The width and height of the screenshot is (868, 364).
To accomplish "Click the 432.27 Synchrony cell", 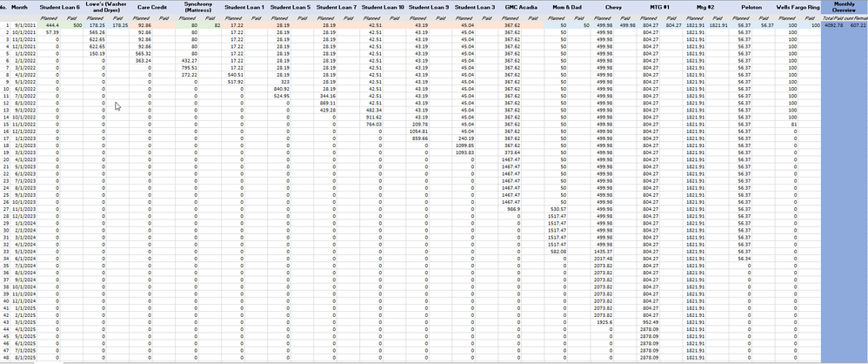I will (x=187, y=60).
